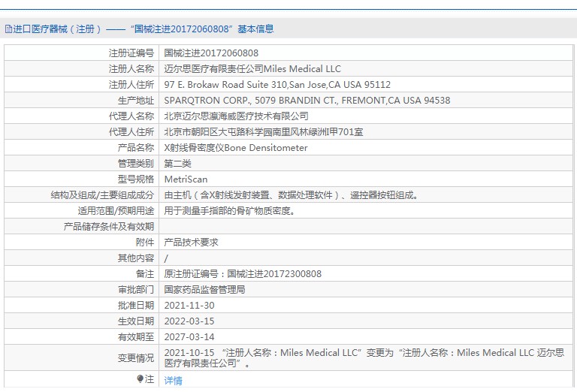Click the 审批部门 label
This screenshot has width=577, height=392.
(136, 290)
